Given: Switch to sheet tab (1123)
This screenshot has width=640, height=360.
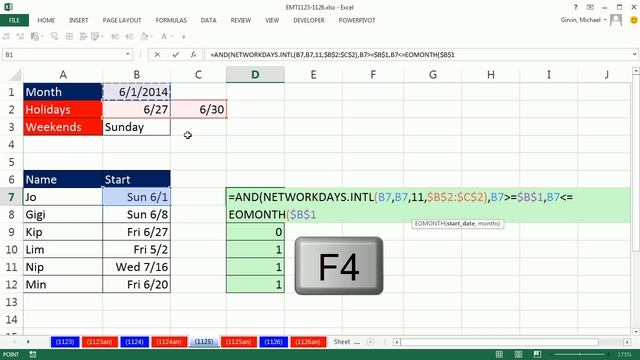Looking at the screenshot, I should [65, 342].
